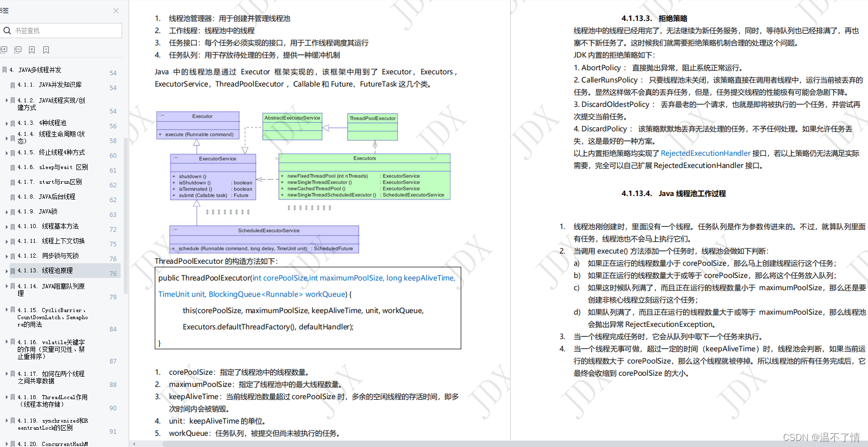Viewport: 868px width, 447px height.
Task: Open bookmark 4.1.11. 线程上下文切换
Action: [x=51, y=241]
